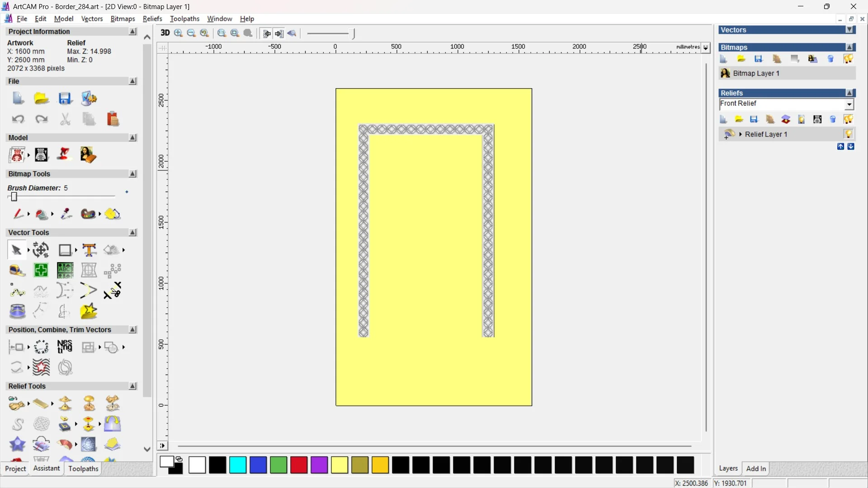Toggle visibility of all bitmap layers
The image size is (868, 488).
(849, 59)
